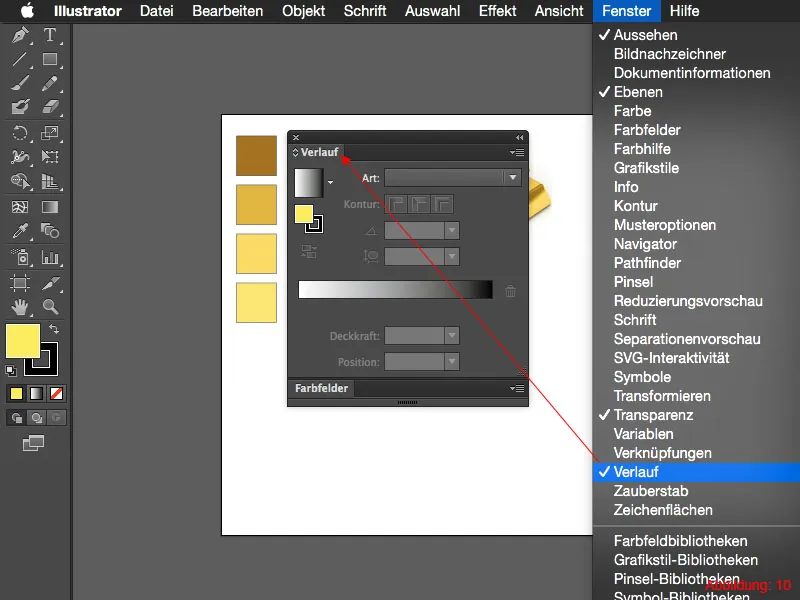Select the Slice tool
This screenshot has width=800, height=600.
50,283
